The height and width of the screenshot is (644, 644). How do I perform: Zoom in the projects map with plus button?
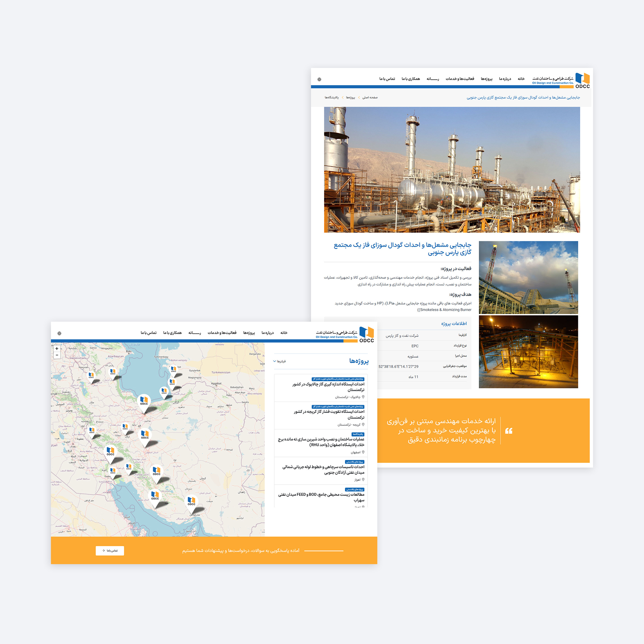click(57, 349)
